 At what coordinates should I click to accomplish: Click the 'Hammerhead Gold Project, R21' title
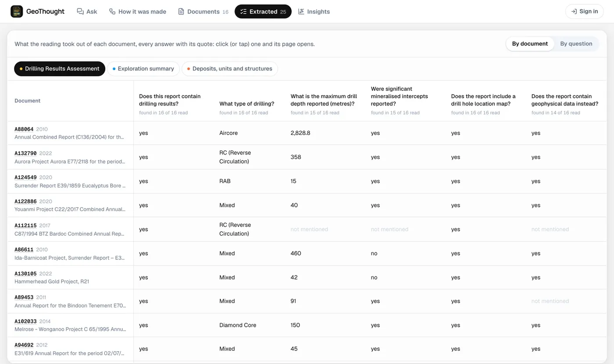(52, 282)
